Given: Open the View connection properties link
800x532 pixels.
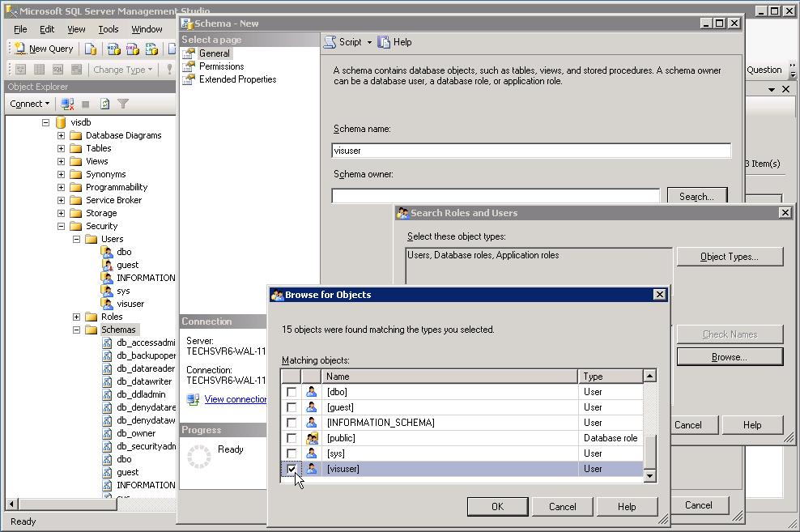Looking at the screenshot, I should click(235, 399).
